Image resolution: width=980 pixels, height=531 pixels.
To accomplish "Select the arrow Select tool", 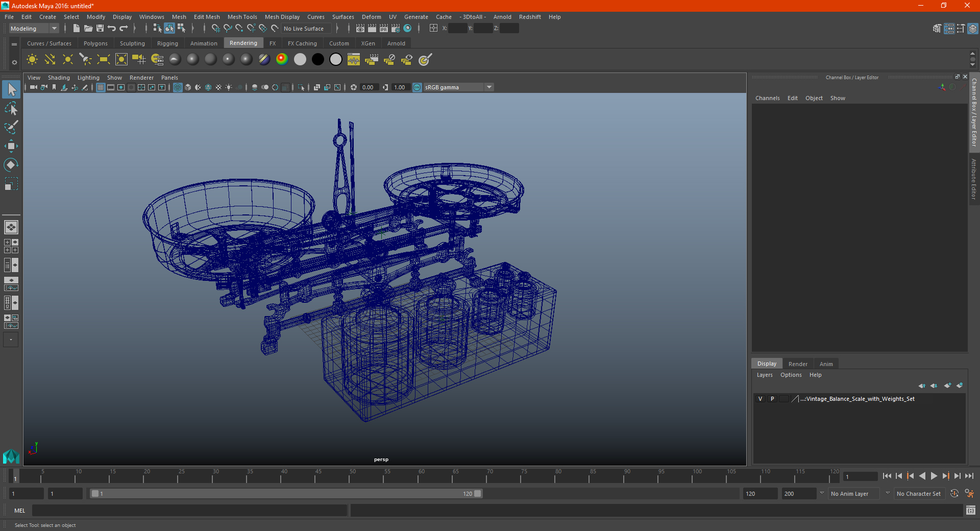I will tap(11, 90).
